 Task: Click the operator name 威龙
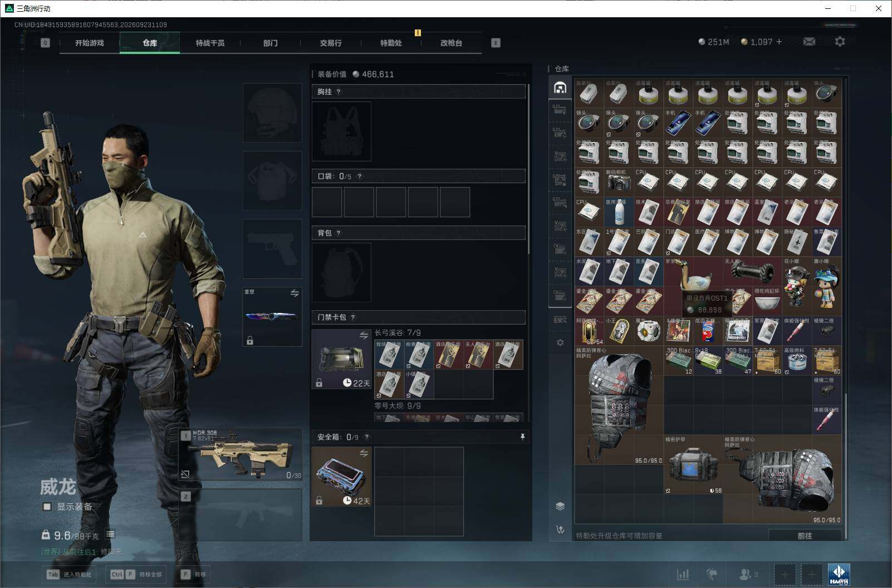[x=57, y=487]
